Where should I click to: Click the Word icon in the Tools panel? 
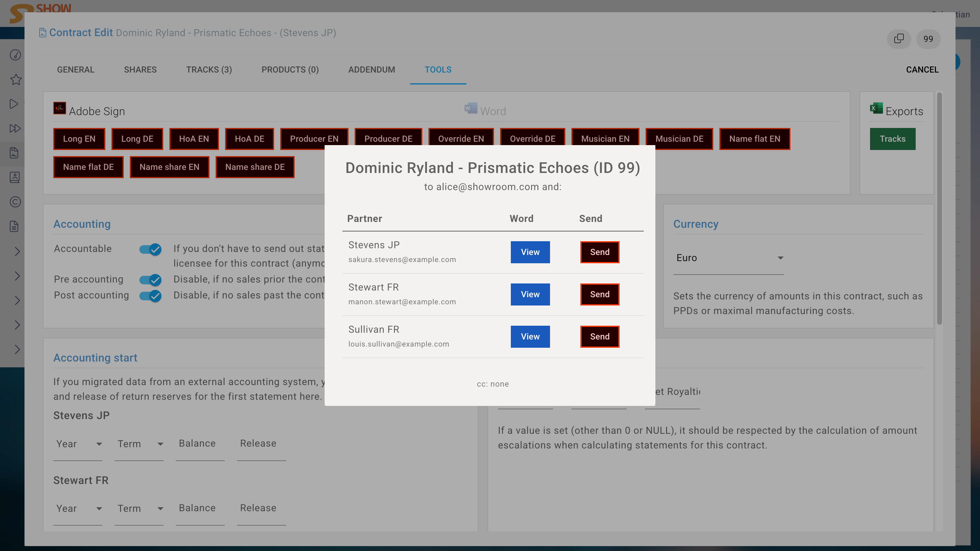[470, 108]
